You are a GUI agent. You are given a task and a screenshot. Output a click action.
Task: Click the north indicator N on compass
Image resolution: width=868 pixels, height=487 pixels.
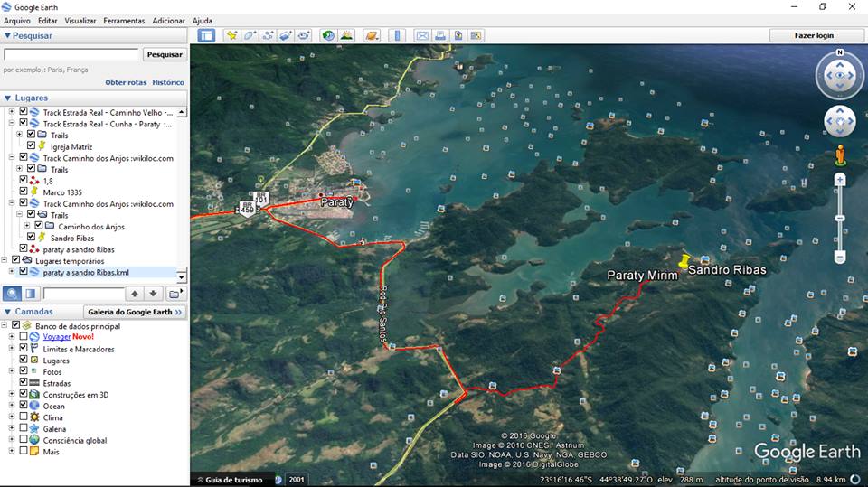coord(840,52)
